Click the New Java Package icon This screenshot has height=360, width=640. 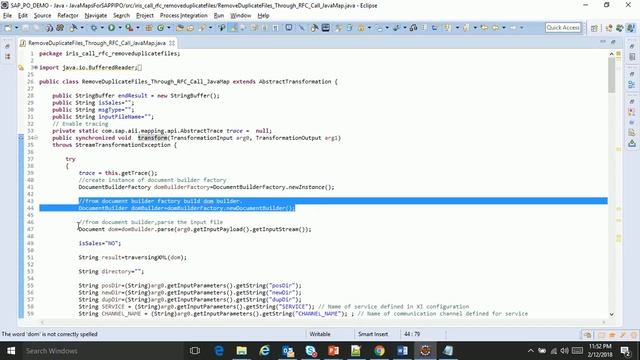point(149,28)
